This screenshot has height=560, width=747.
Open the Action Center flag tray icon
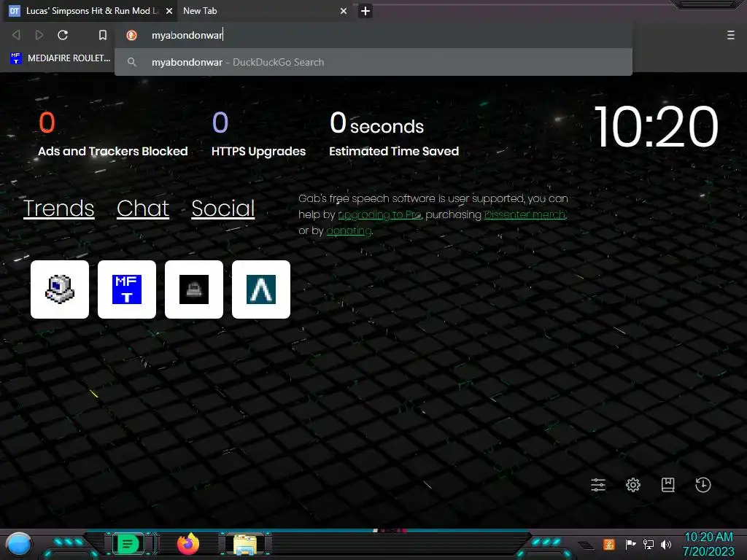click(x=630, y=544)
